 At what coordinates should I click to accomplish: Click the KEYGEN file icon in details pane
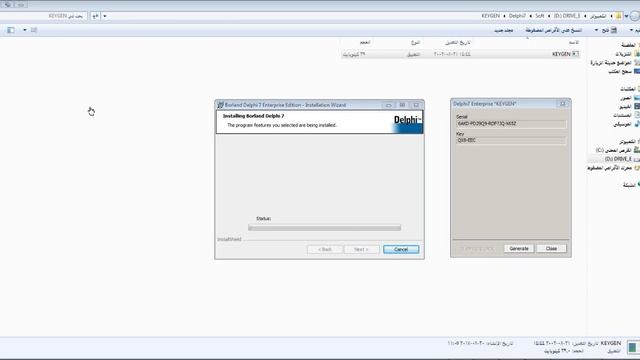[633, 347]
